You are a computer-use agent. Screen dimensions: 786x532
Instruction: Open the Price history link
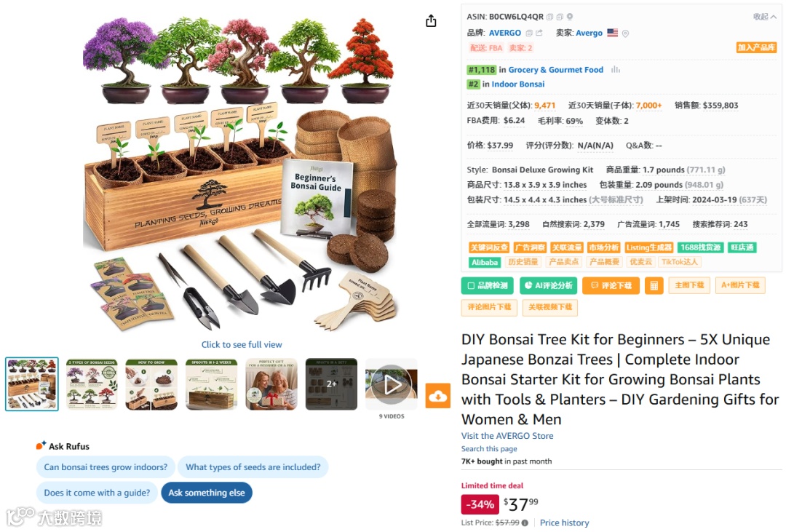click(565, 523)
